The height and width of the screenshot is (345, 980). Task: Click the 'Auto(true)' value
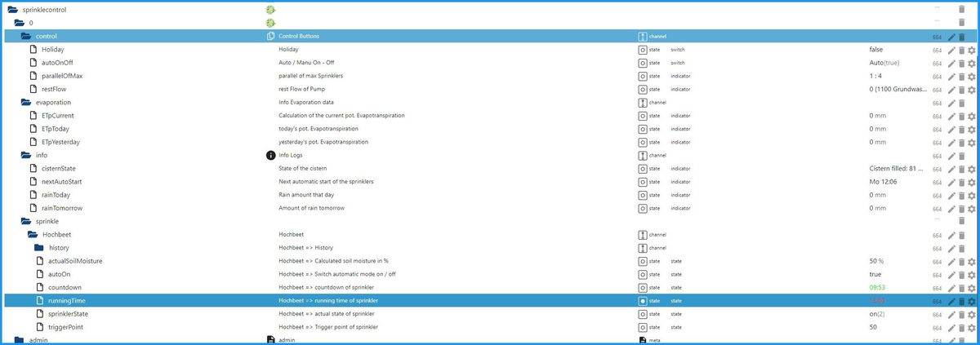[x=884, y=63]
